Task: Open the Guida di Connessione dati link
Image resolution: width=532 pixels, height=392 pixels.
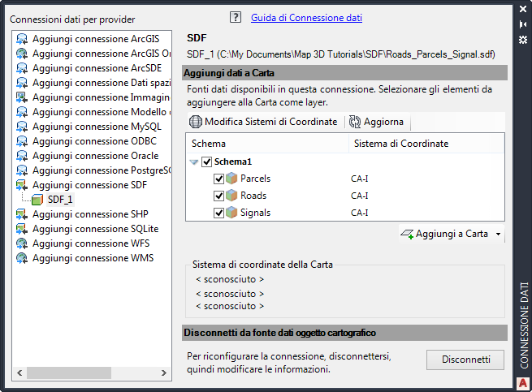Action: pyautogui.click(x=306, y=17)
